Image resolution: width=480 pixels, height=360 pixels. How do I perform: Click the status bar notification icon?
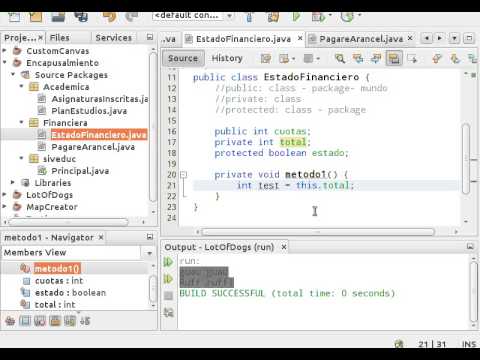pos(399,344)
